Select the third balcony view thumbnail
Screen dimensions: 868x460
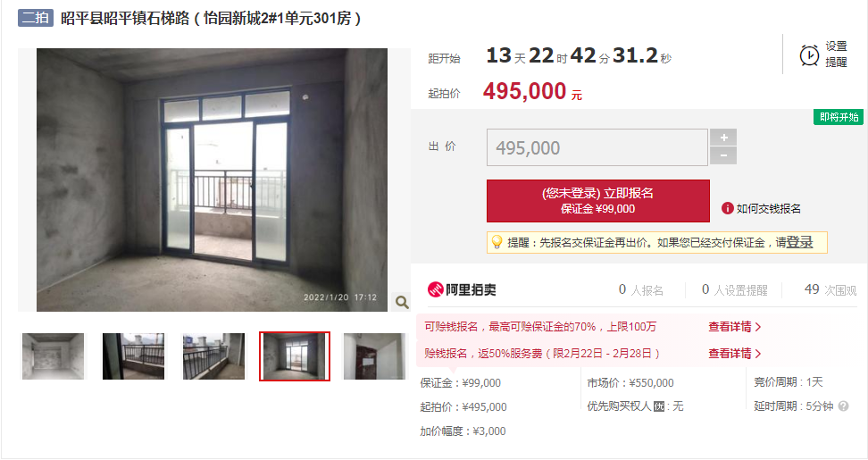pyautogui.click(x=213, y=355)
